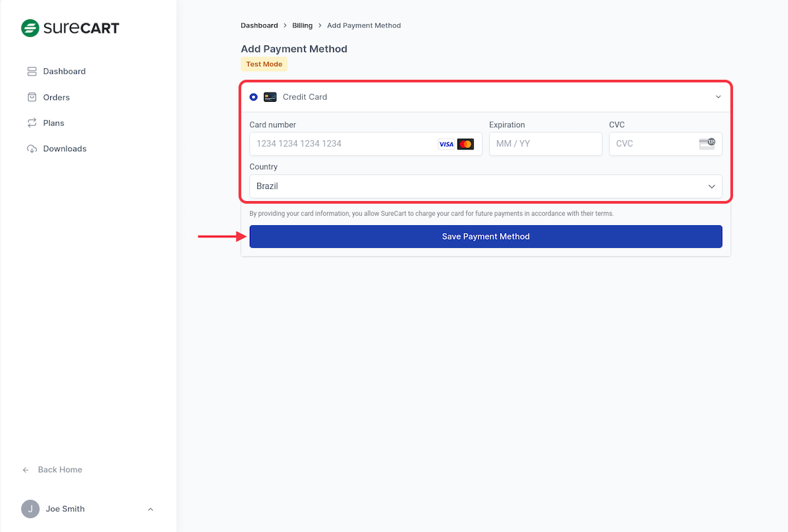Click the Dashboard sidebar icon
The image size is (788, 532).
tap(31, 71)
